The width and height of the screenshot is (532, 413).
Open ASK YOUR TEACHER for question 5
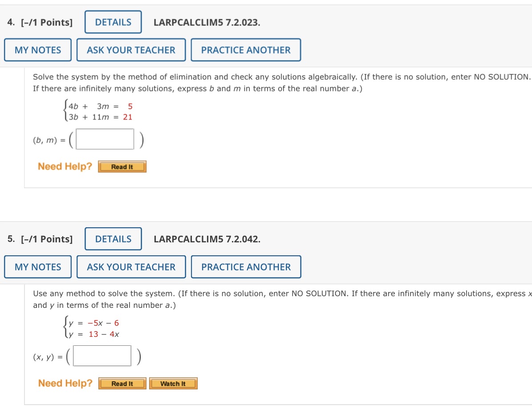(x=131, y=267)
